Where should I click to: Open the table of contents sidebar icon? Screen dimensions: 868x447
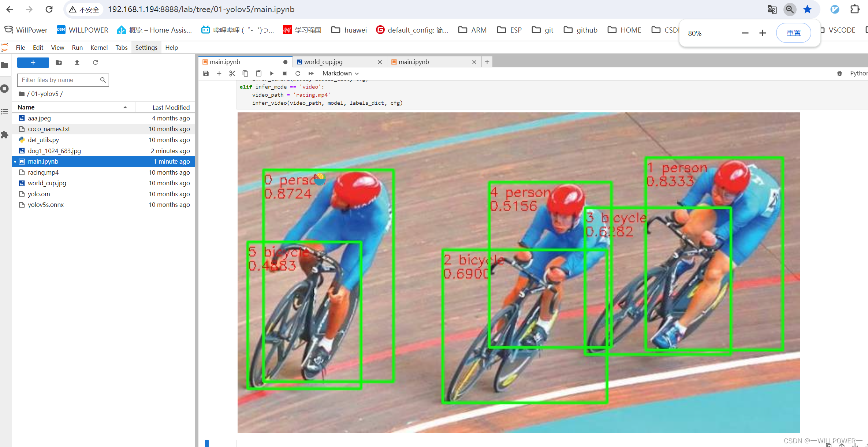(4, 112)
